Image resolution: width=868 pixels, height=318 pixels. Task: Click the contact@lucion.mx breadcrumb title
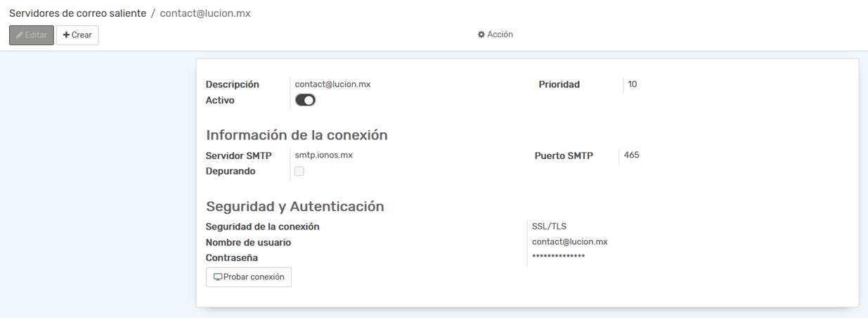(205, 13)
